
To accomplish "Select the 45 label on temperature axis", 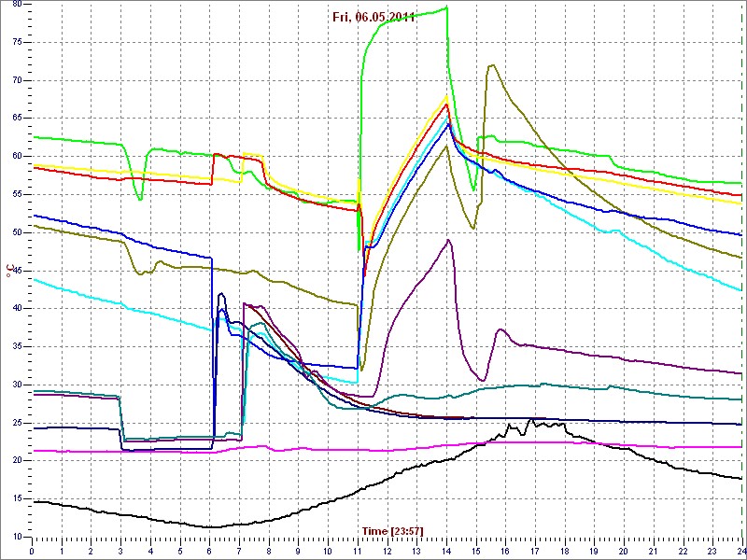I will coord(18,271).
